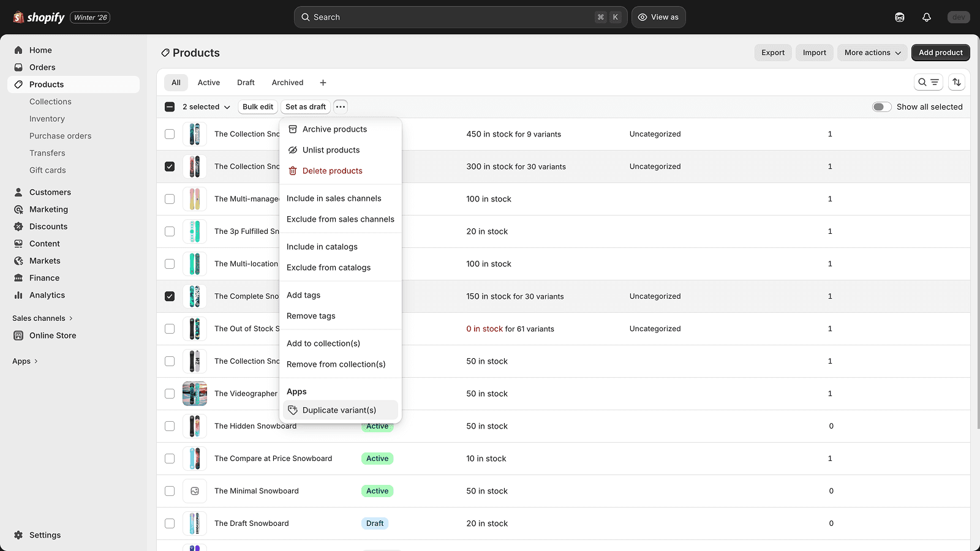This screenshot has width=980, height=551.
Task: Open the More actions dropdown
Action: [872, 53]
